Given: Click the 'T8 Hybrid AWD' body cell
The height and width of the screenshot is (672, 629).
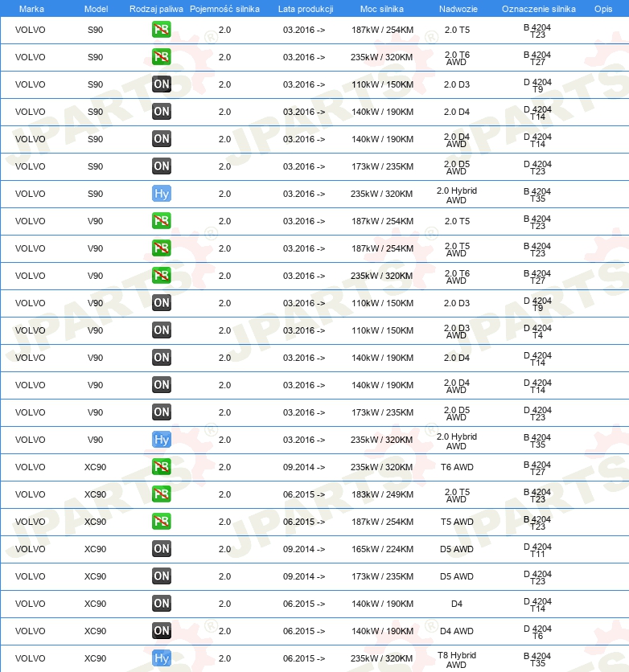Looking at the screenshot, I should (x=457, y=660).
